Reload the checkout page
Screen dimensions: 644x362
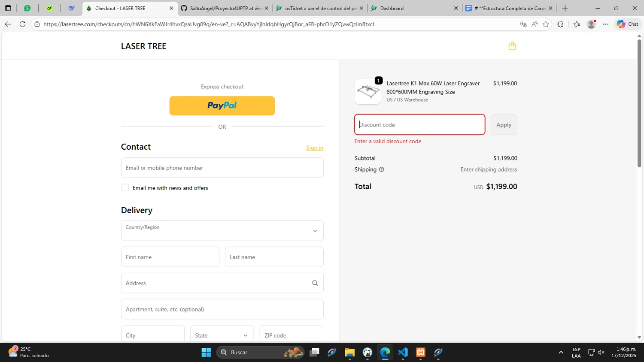tap(22, 24)
